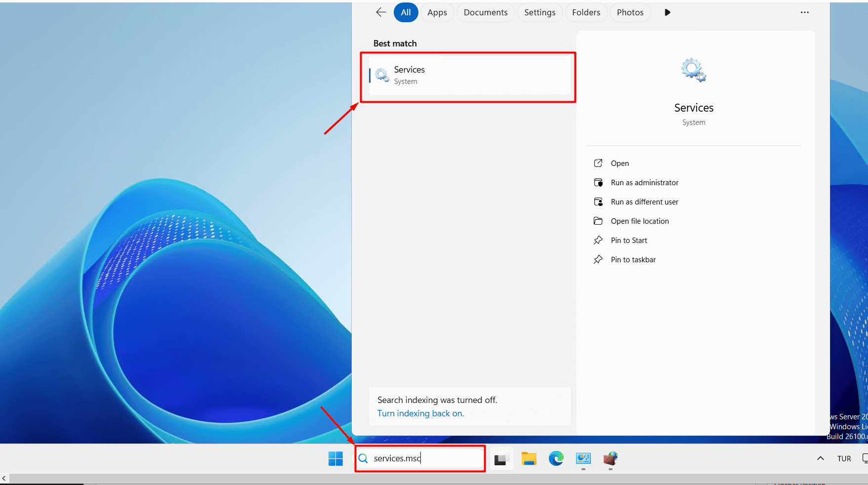The height and width of the screenshot is (485, 868).
Task: Click the Windows Start button
Action: pyautogui.click(x=335, y=459)
